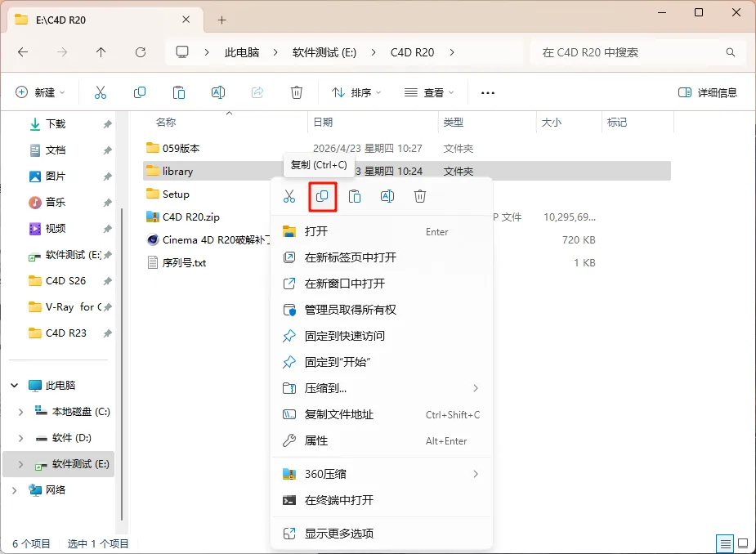Expand 本地磁盘 (C:) tree node
Screen dimensions: 756x554
point(20,412)
